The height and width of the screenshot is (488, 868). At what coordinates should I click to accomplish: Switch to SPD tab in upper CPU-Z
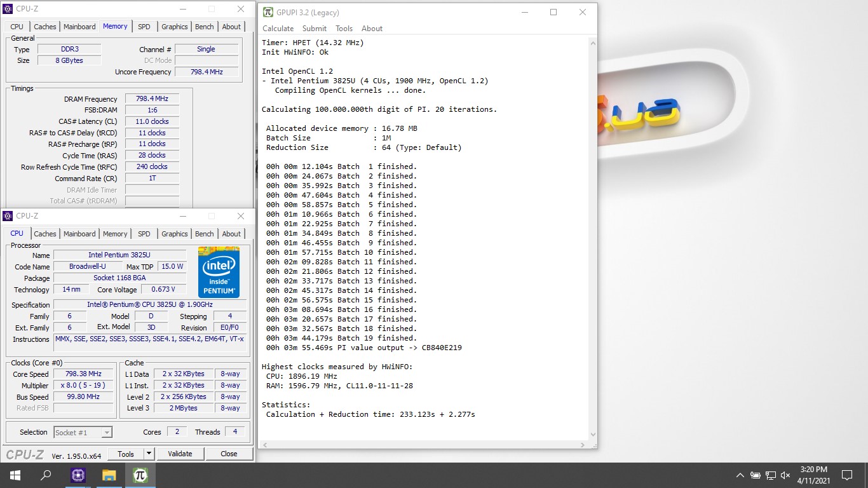(x=144, y=27)
